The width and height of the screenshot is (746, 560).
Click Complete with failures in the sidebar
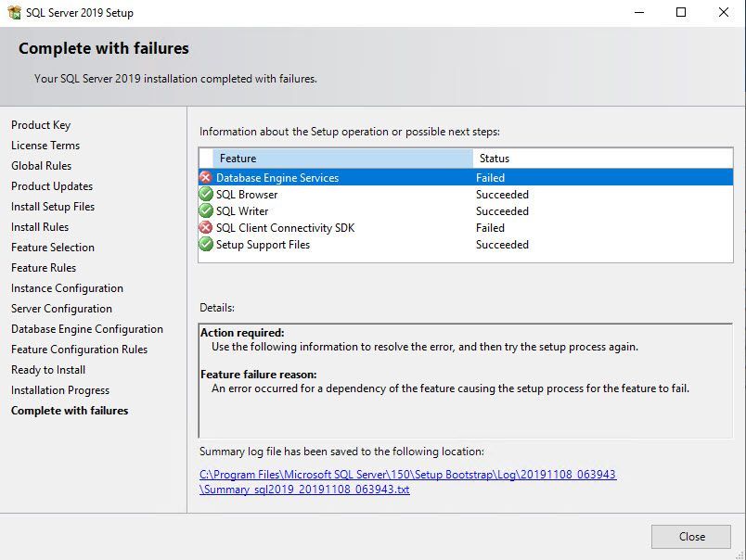pyautogui.click(x=70, y=410)
